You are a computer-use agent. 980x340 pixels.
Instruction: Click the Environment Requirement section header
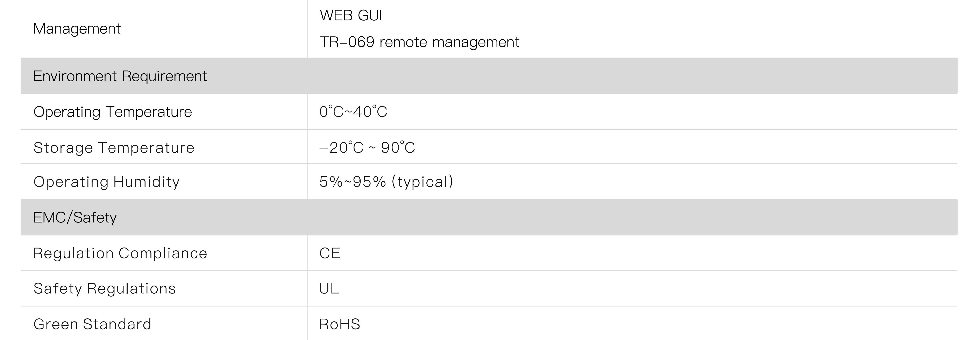click(120, 76)
